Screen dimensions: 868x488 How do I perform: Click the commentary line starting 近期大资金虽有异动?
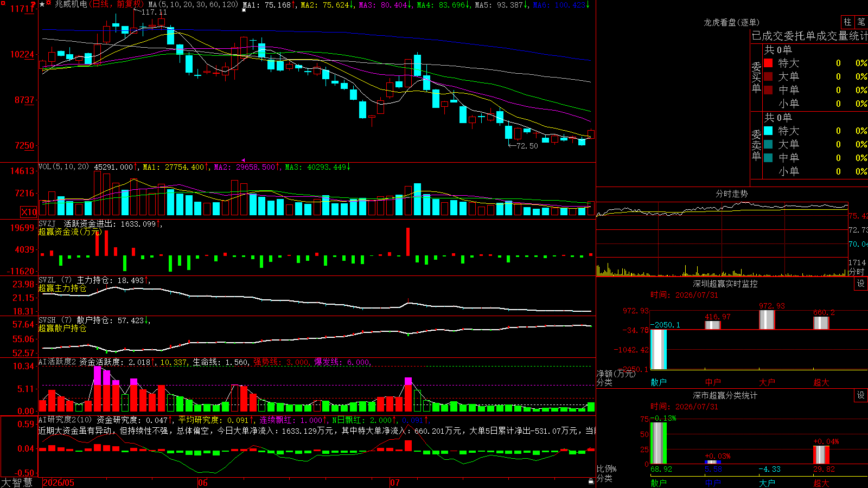[x=317, y=431]
